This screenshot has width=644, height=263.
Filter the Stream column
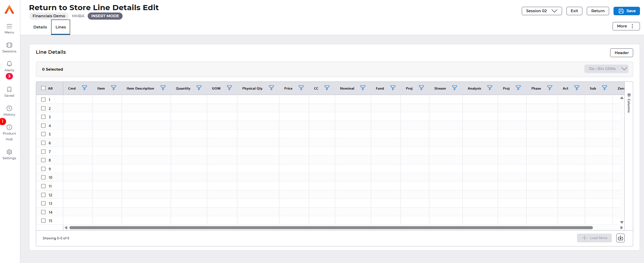tap(455, 88)
